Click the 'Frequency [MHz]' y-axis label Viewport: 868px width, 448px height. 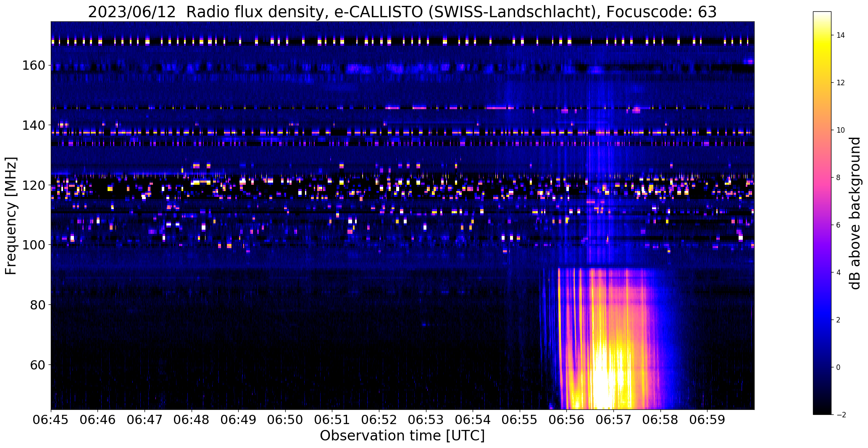[11, 216]
